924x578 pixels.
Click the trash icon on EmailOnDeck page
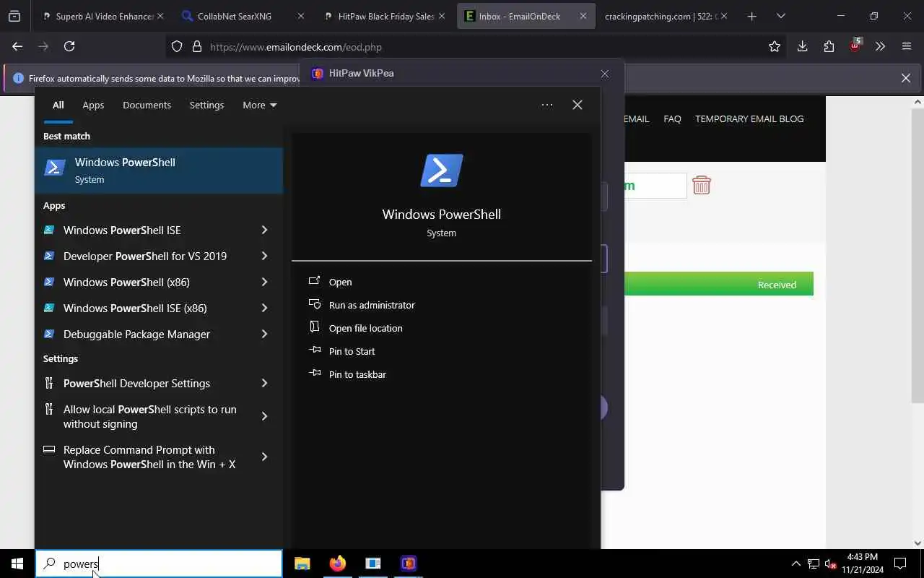coord(702,185)
